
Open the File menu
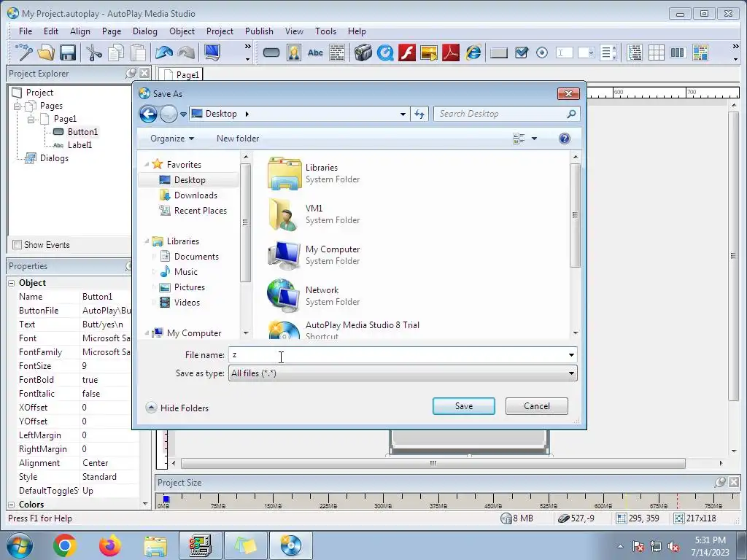(26, 31)
